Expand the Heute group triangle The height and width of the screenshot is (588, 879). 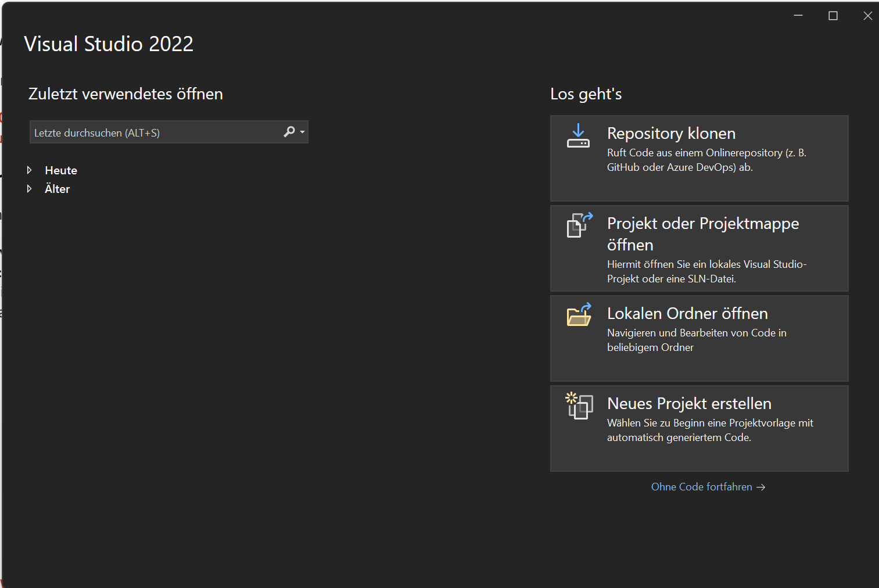(29, 170)
